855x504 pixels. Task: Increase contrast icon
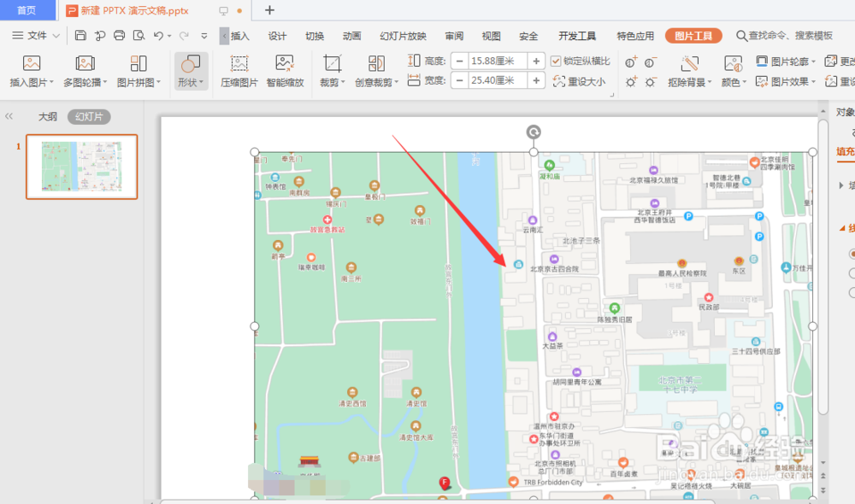point(632,62)
